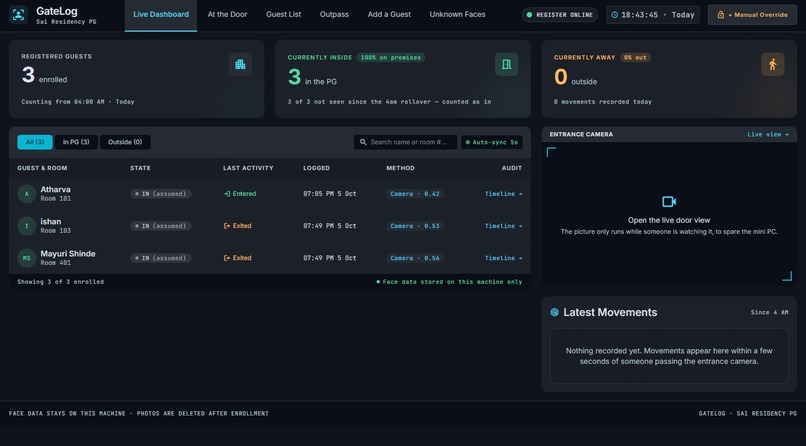
Task: Click Open the live door view placeholder
Action: tap(669, 214)
